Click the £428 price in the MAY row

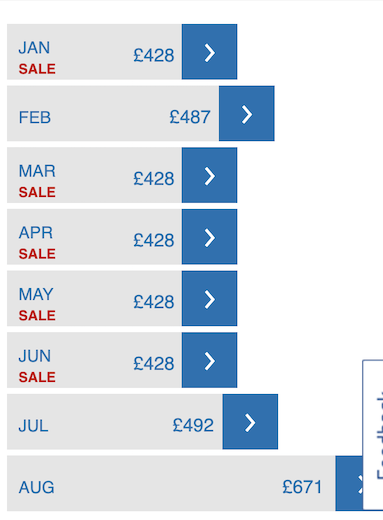coord(154,302)
